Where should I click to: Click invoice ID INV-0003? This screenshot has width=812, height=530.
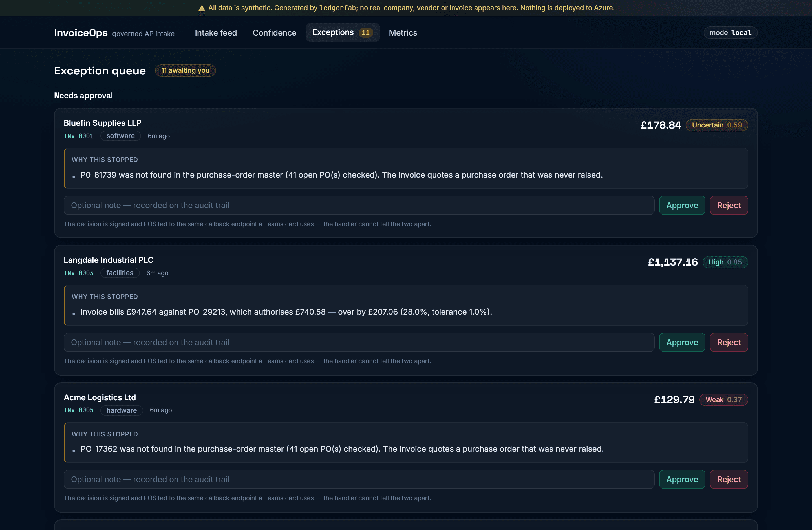click(78, 273)
